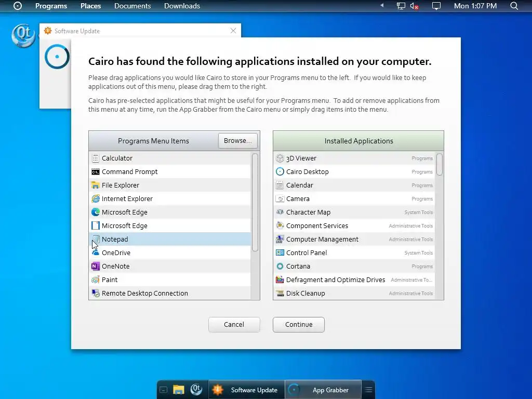Image resolution: width=532 pixels, height=399 pixels.
Task: Click the Camera icon
Action: click(280, 198)
